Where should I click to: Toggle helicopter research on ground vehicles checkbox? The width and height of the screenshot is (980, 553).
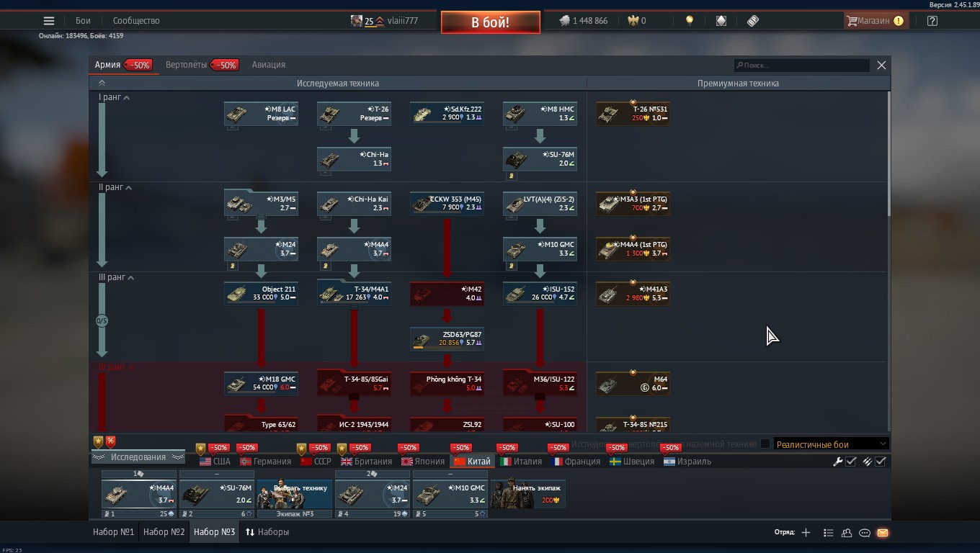765,444
